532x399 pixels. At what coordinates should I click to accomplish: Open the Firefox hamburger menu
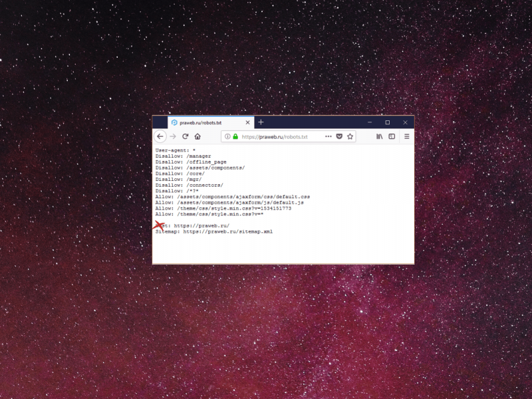[x=406, y=136]
